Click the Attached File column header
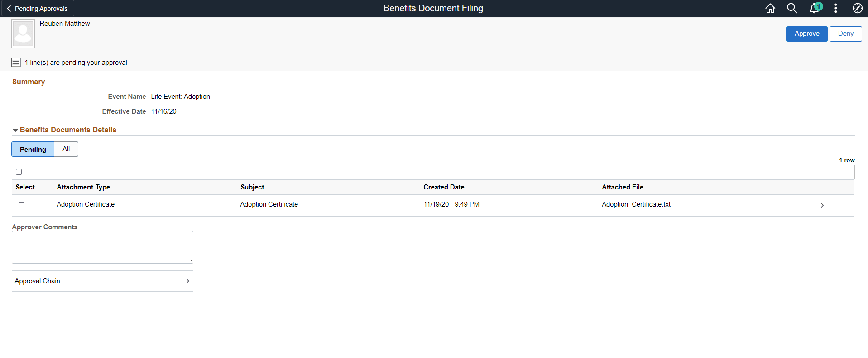This screenshot has width=868, height=358. [623, 187]
